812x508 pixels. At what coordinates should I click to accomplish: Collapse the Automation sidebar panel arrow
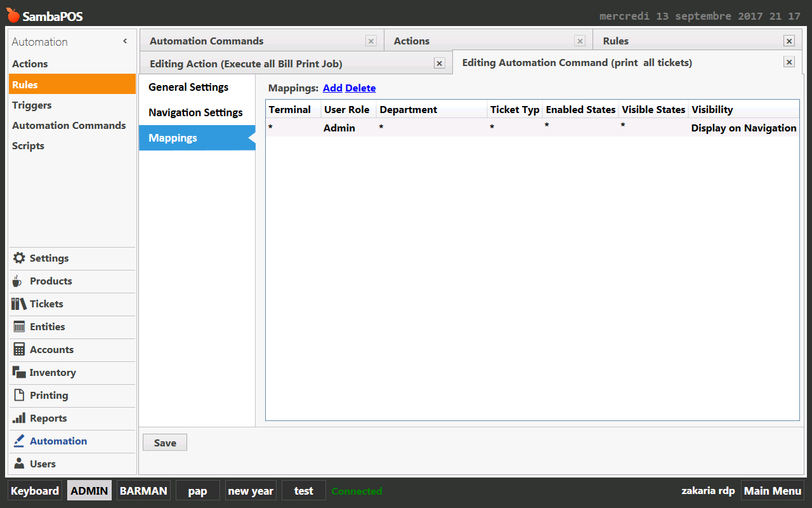(125, 41)
